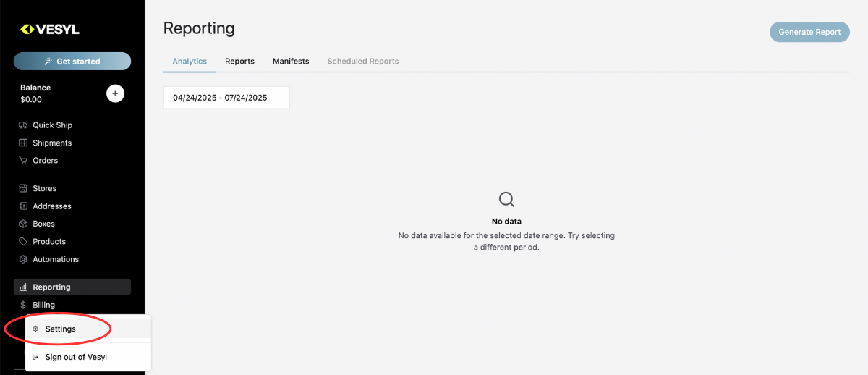
Task: Choose Settings from the popup menu
Action: pyautogui.click(x=88, y=329)
